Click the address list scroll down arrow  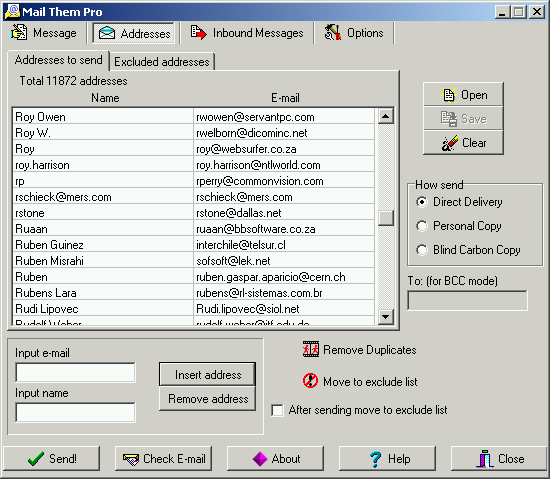click(385, 317)
